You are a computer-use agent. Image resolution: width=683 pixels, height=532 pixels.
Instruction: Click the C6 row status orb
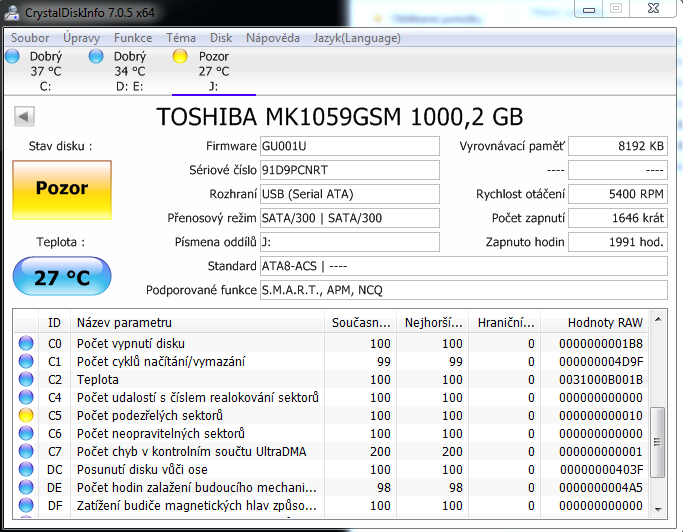click(26, 434)
